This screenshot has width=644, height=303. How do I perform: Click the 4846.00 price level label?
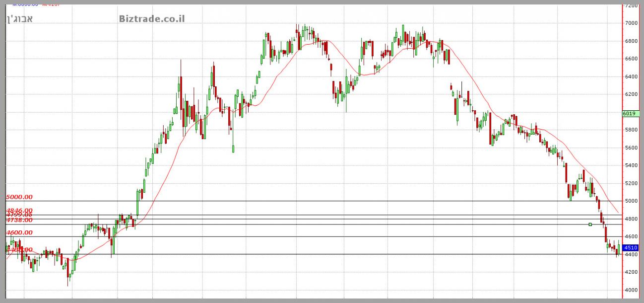point(19,211)
